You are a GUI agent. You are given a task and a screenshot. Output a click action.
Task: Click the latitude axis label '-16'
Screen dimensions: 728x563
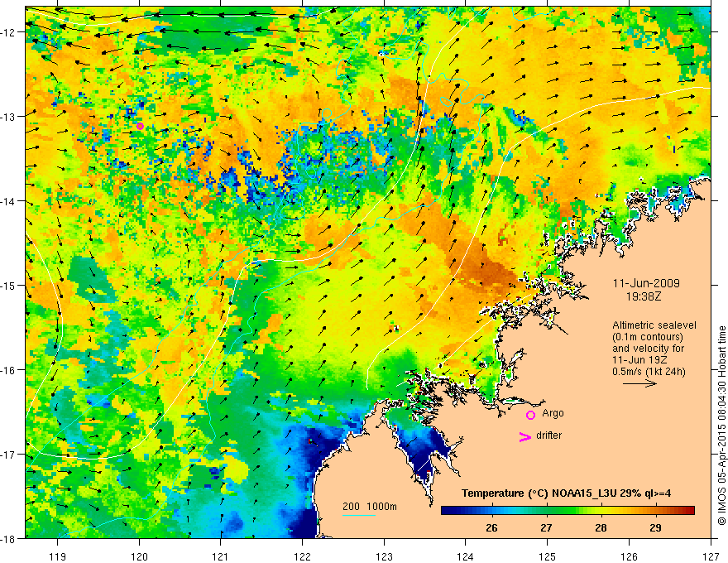click(10, 370)
